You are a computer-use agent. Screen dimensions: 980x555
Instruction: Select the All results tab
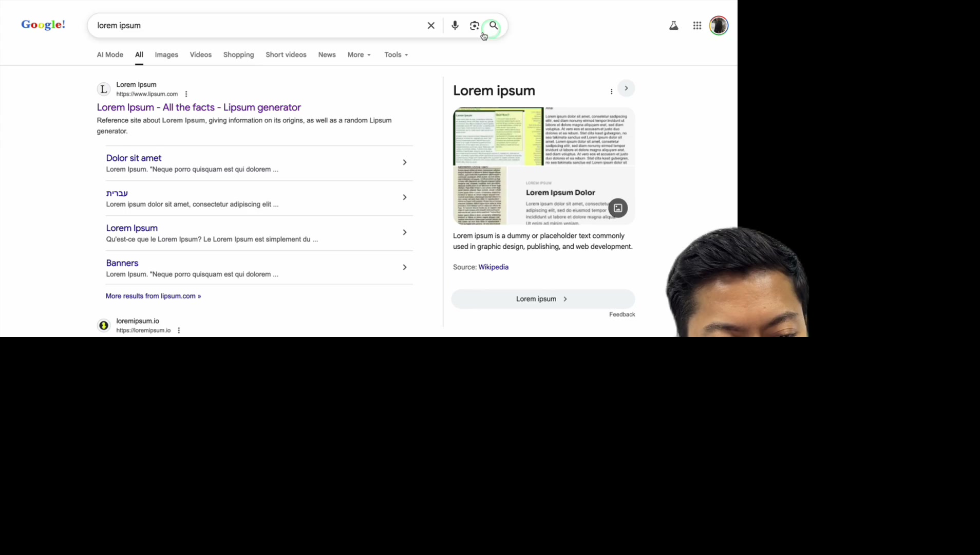(x=139, y=55)
